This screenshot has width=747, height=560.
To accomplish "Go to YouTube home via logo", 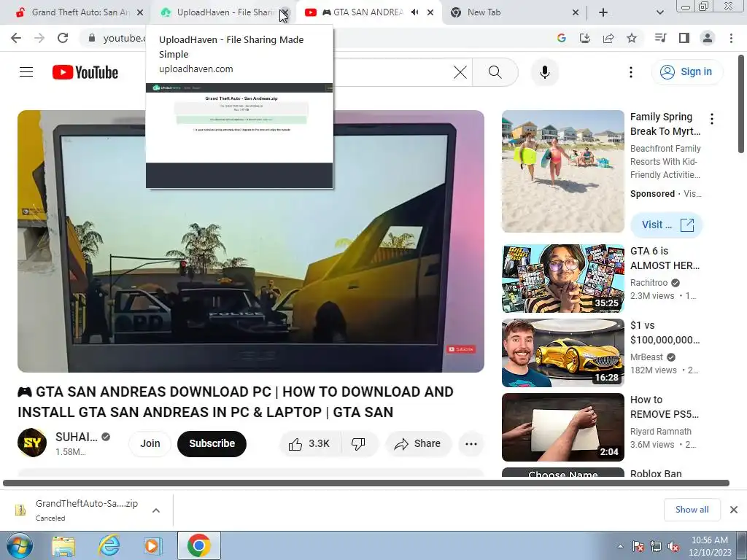I will 85,72.
